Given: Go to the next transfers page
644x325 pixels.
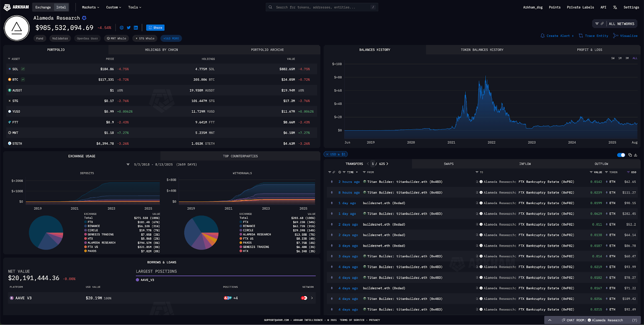Looking at the screenshot, I should [x=387, y=164].
